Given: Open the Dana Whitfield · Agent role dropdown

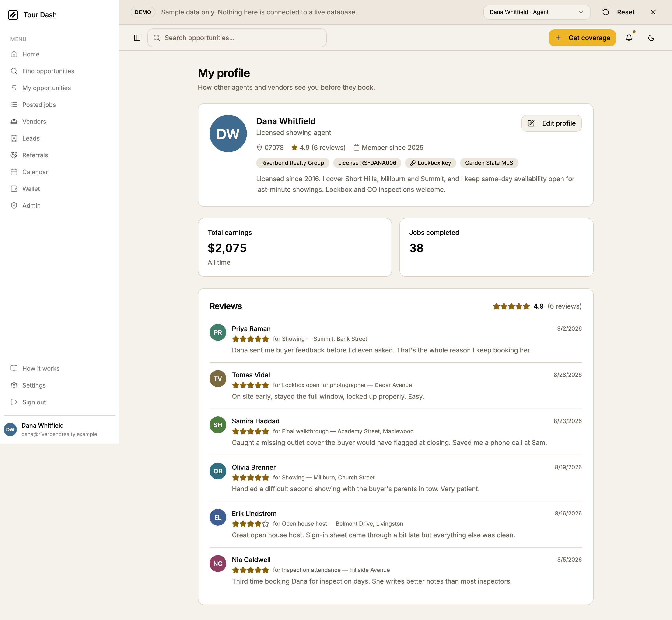Looking at the screenshot, I should point(537,12).
